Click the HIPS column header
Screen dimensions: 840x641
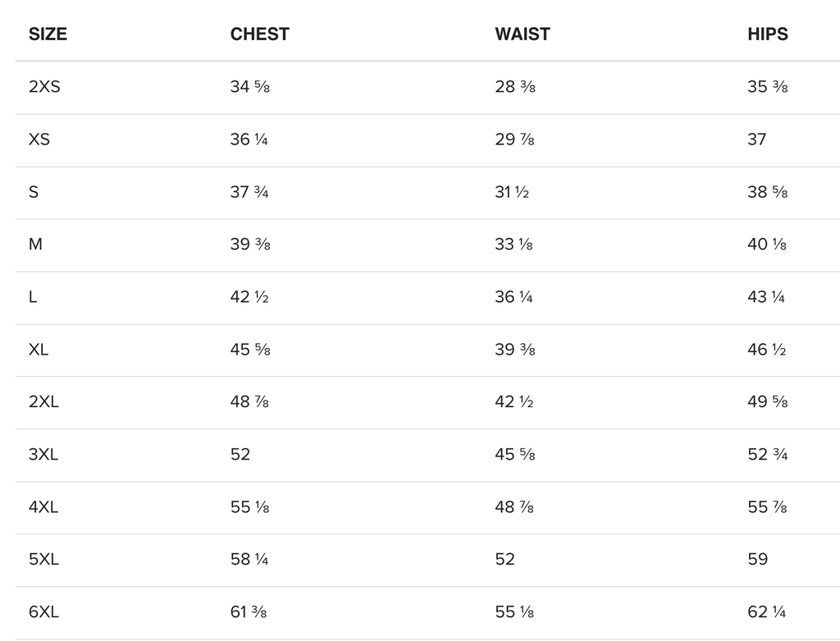click(767, 34)
